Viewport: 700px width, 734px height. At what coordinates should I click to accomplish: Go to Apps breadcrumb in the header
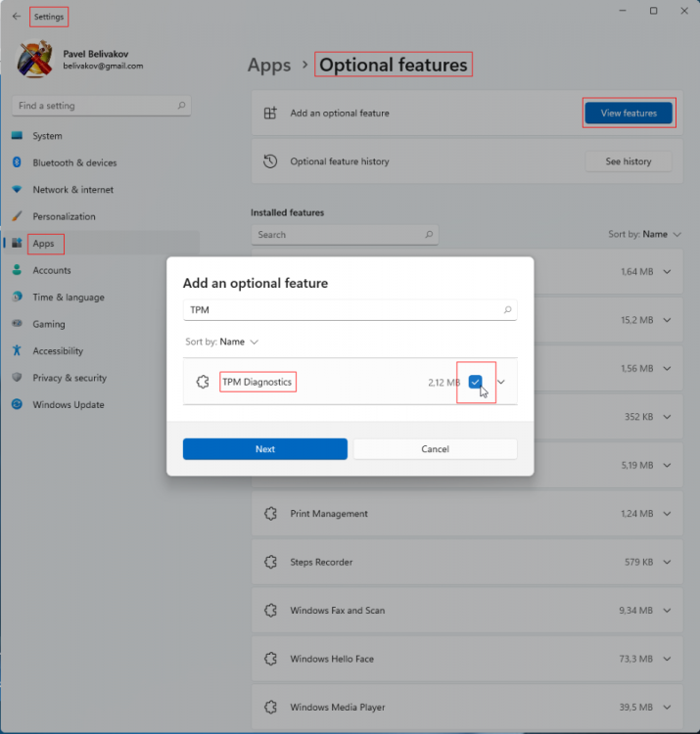(x=269, y=65)
